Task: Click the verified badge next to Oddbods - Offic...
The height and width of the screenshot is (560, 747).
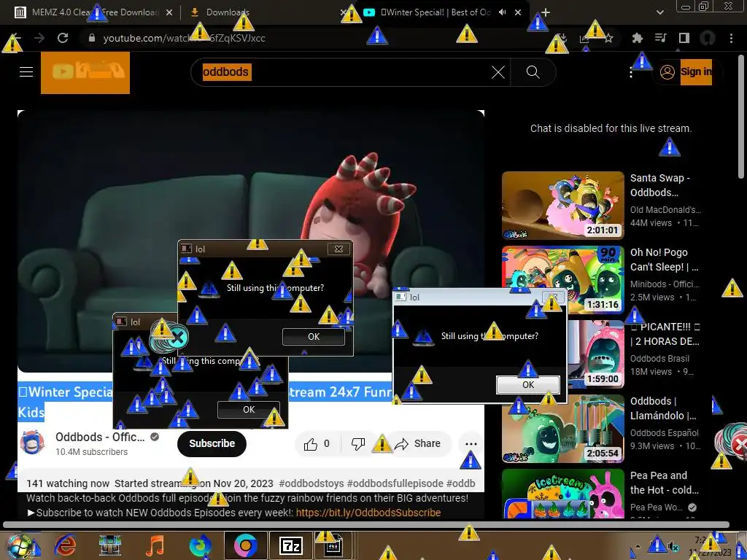Action: click(155, 437)
